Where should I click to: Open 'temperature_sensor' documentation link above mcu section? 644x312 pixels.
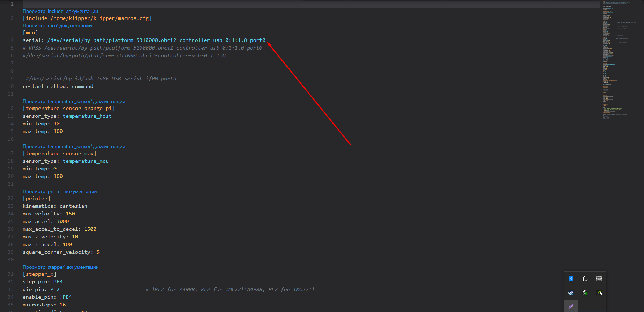[74, 146]
